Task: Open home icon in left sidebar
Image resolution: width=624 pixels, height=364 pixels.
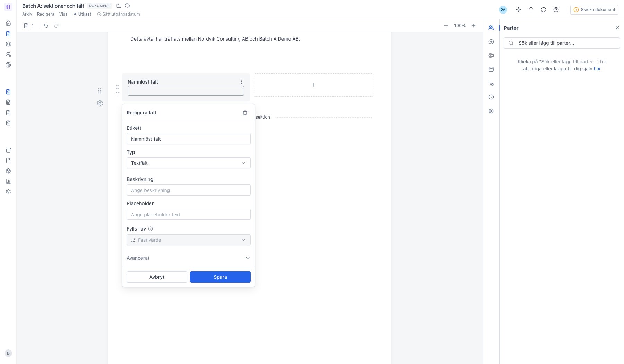Action: point(8,23)
